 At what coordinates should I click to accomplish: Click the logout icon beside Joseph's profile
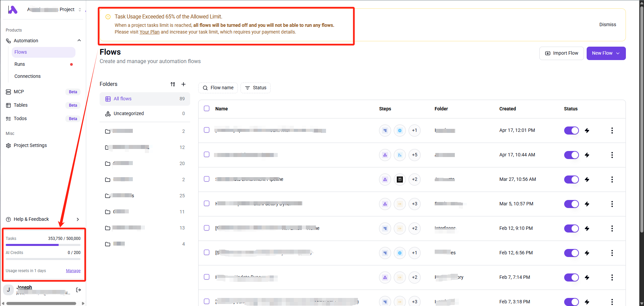(x=78, y=290)
